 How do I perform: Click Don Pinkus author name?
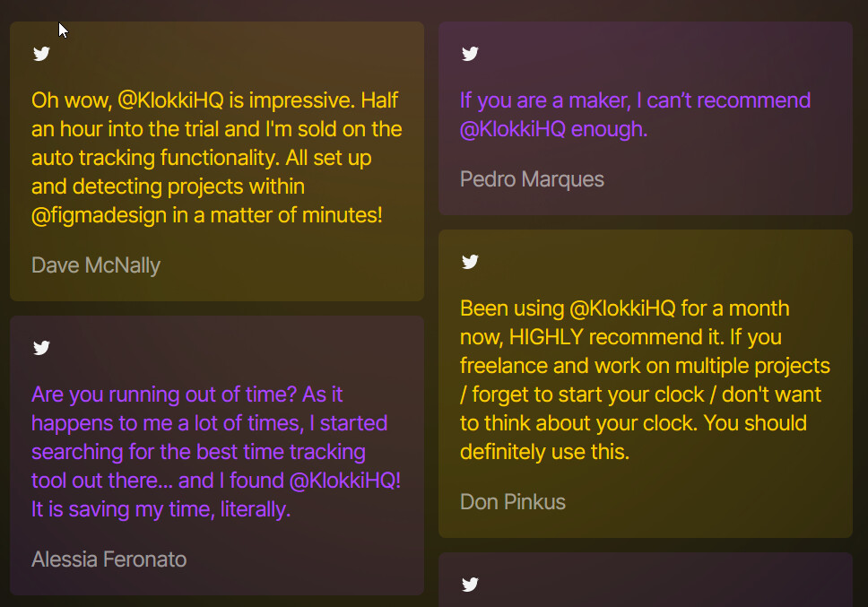pyautogui.click(x=513, y=502)
